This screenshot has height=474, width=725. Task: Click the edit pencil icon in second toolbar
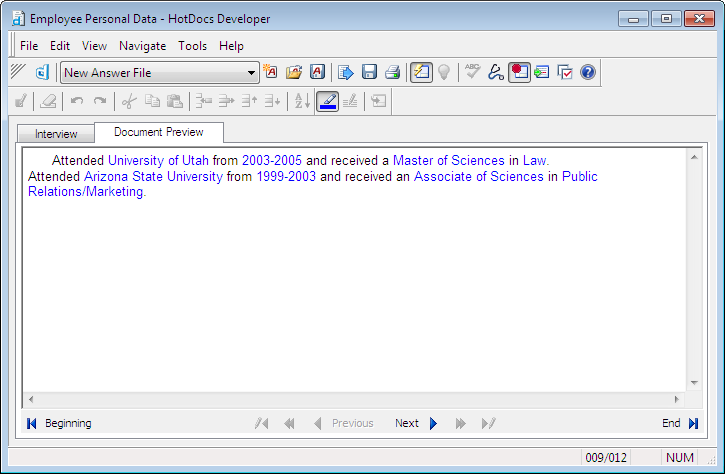(x=21, y=101)
